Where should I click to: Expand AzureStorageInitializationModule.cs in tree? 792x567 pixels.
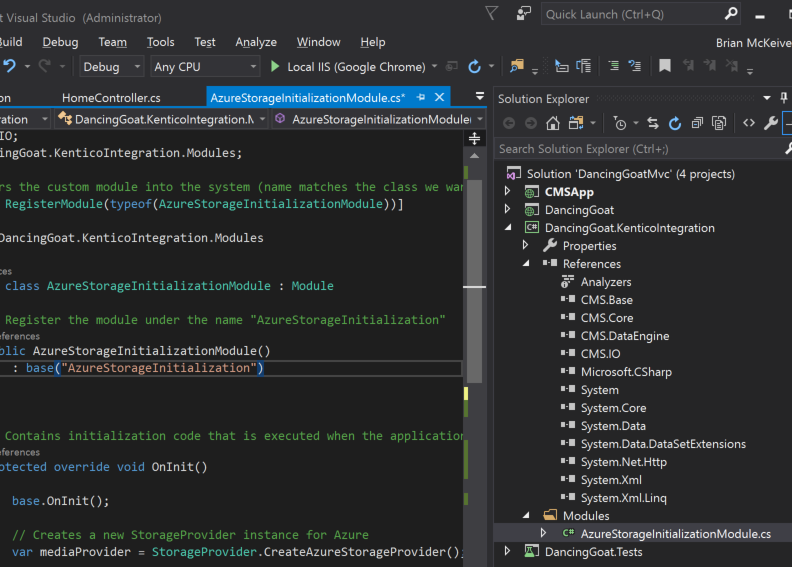click(543, 533)
